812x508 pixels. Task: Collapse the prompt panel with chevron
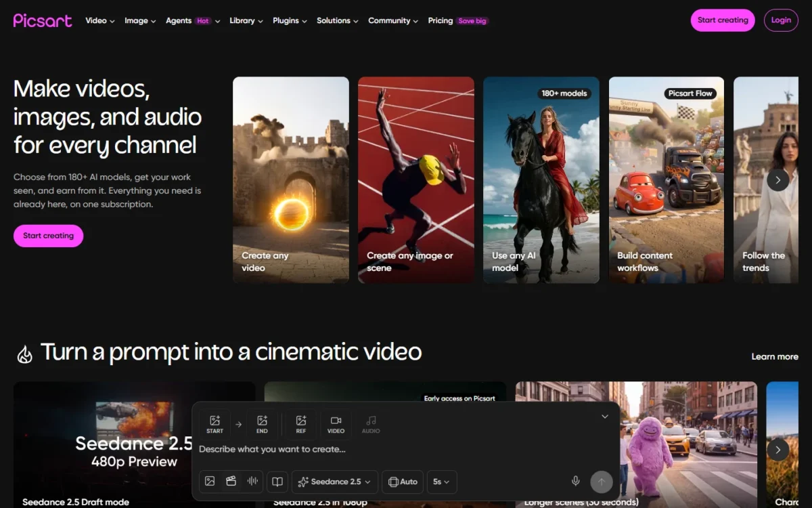605,417
